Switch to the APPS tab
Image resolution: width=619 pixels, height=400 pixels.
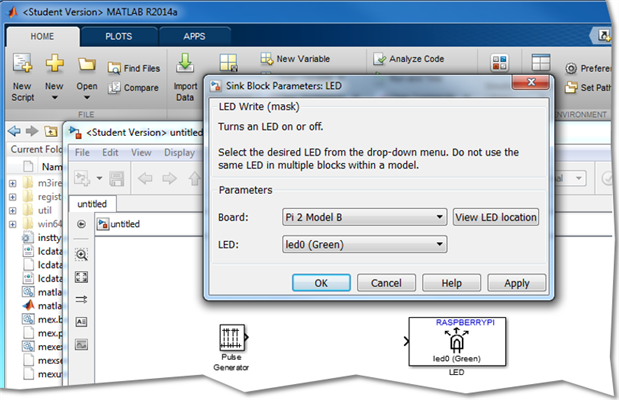194,37
